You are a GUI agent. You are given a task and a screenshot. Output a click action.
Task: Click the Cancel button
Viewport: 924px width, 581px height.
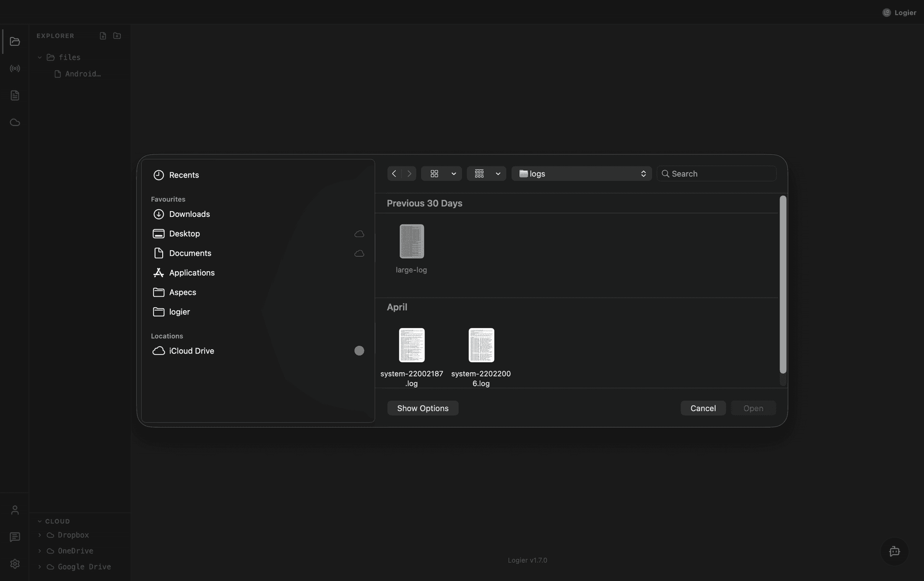click(x=703, y=408)
